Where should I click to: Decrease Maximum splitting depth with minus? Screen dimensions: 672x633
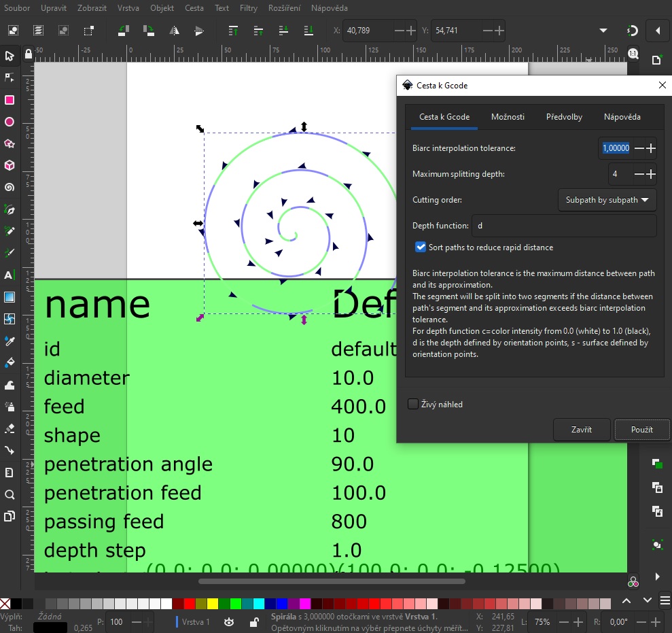[x=639, y=173]
